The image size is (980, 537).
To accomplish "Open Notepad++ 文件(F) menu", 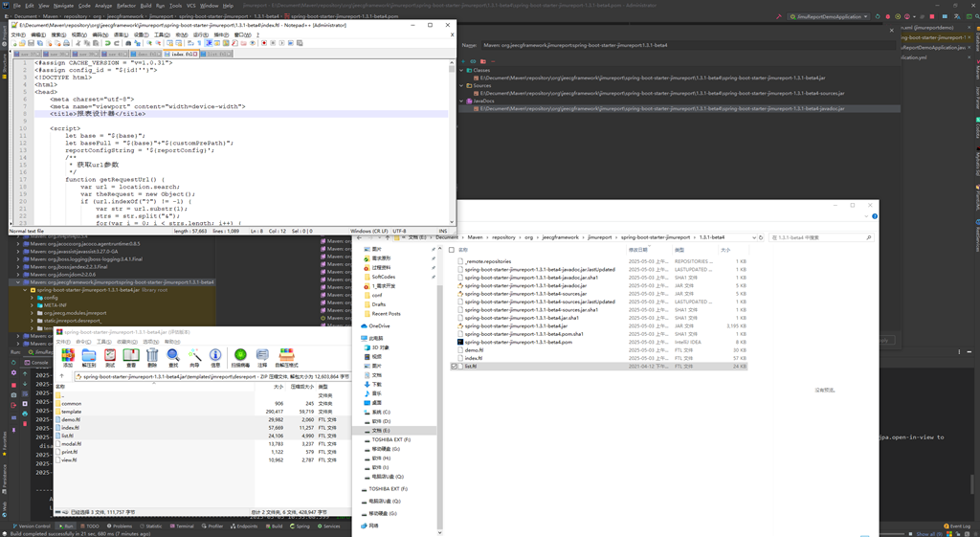I will 19,35.
